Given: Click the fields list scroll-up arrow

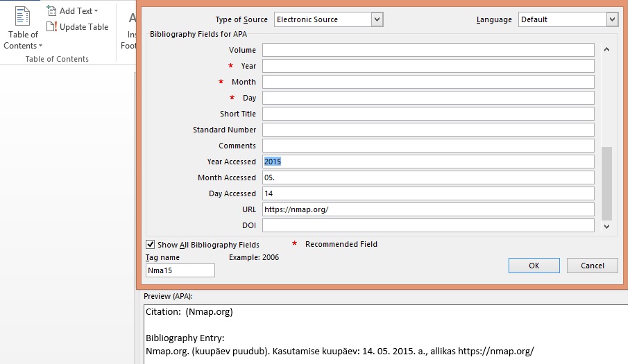Looking at the screenshot, I should pos(606,49).
